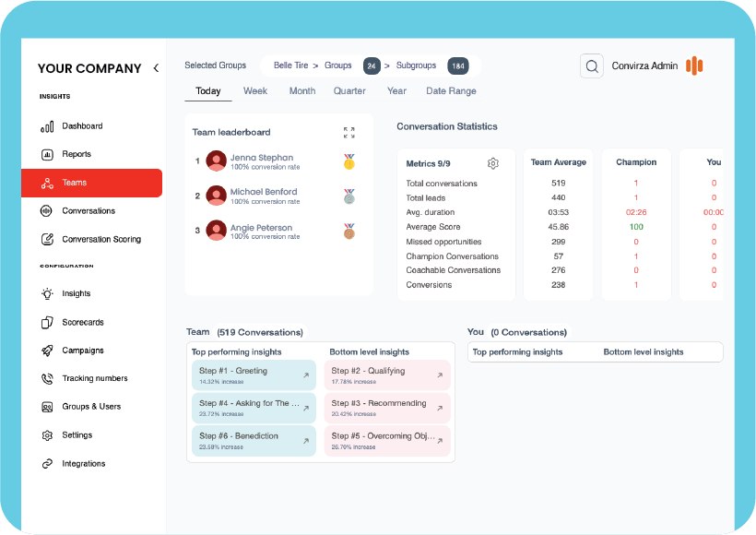This screenshot has height=535, width=756.
Task: Open the Subgroups count badge 184
Action: (457, 65)
